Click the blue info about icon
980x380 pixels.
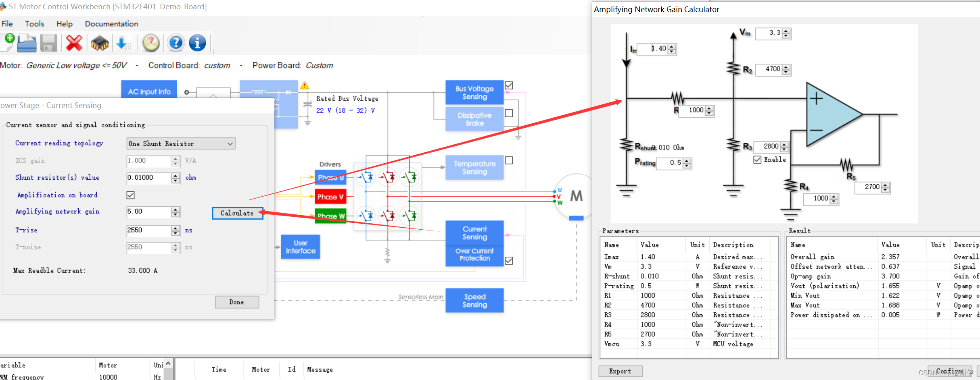tap(197, 43)
